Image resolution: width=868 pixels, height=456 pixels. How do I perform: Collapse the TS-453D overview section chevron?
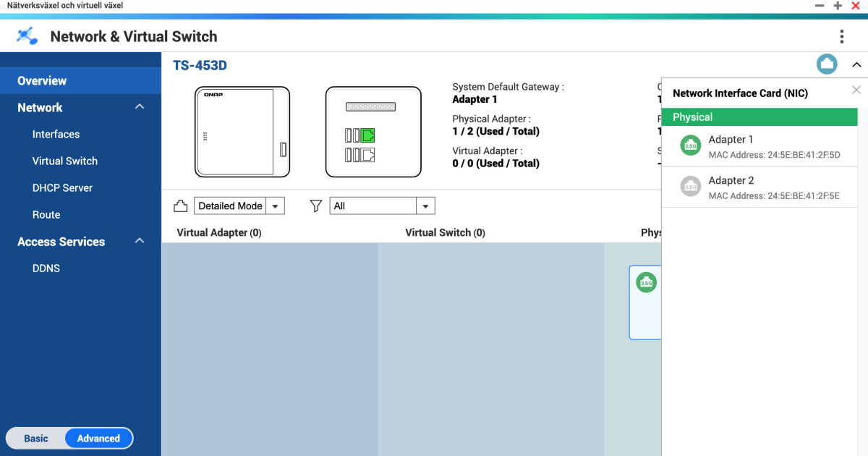tap(856, 65)
